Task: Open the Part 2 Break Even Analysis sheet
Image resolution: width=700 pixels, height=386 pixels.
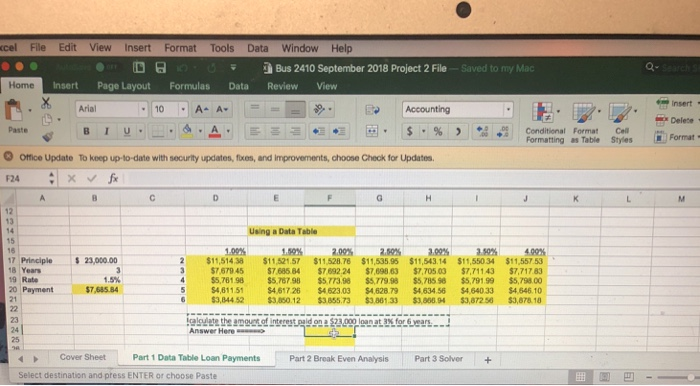Action: pos(339,359)
